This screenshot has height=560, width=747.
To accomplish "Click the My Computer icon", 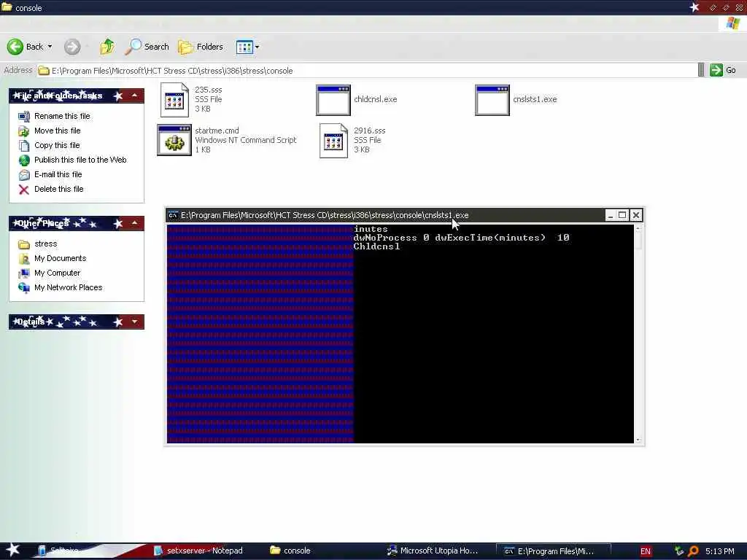I will click(24, 273).
